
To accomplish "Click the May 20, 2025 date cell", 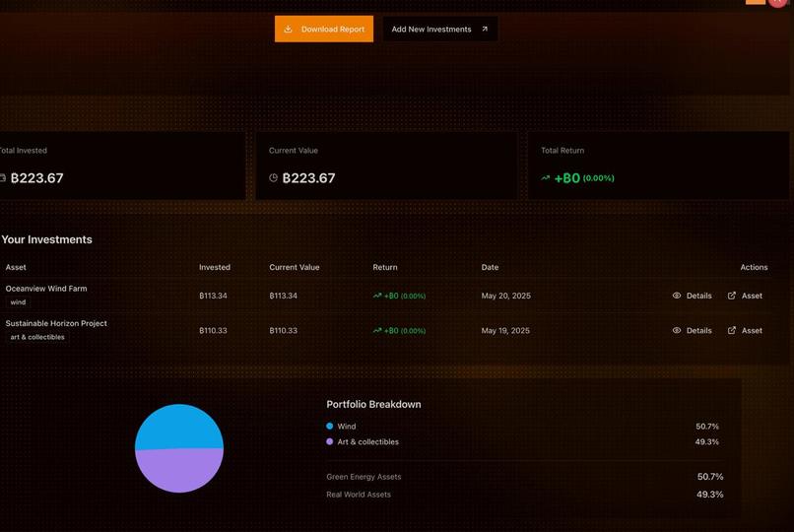I will (506, 296).
